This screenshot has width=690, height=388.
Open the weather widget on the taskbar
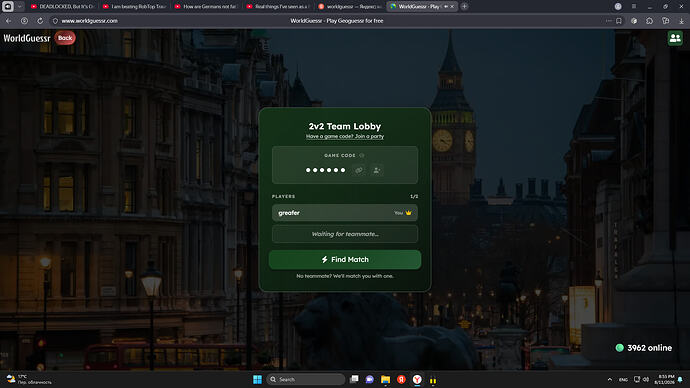tap(28, 379)
